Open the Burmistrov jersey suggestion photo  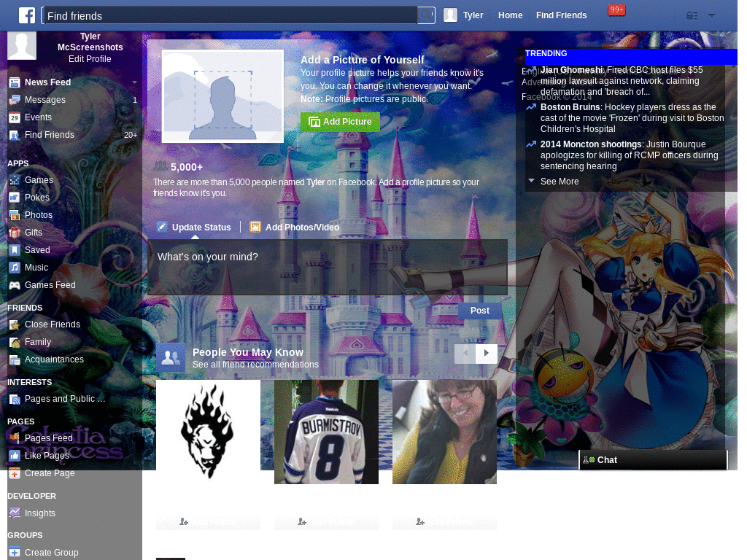pos(326,432)
